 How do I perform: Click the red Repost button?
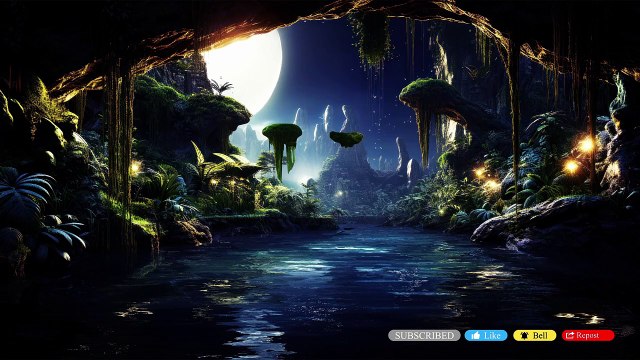coord(588,336)
